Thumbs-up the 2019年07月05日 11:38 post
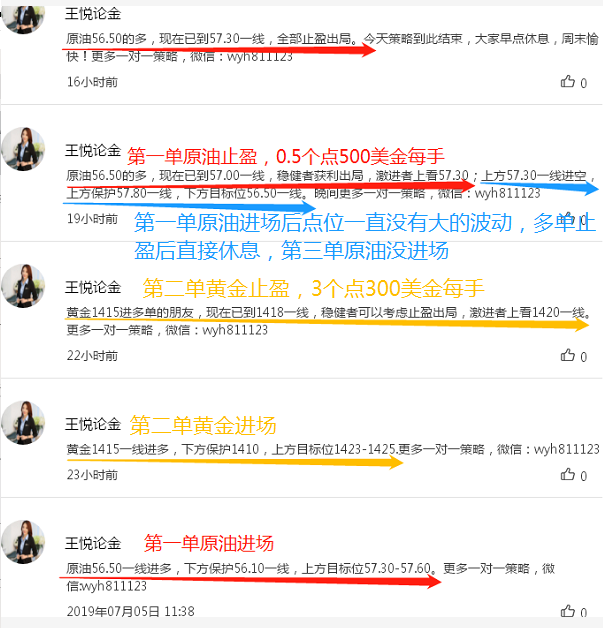 [573, 611]
